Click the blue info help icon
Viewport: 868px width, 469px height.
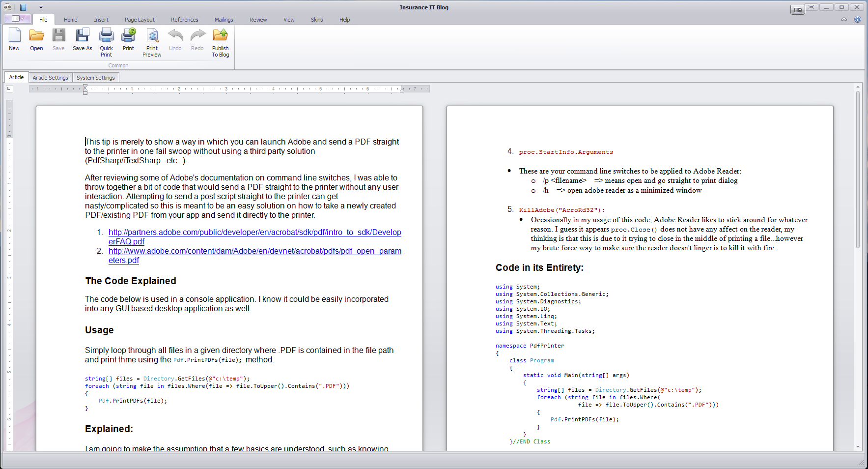(x=857, y=20)
